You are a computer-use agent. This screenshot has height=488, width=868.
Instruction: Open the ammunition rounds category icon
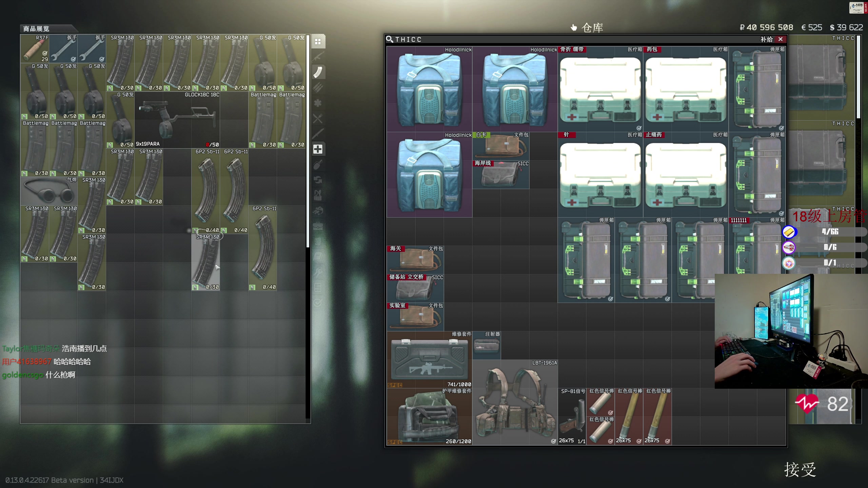(318, 87)
